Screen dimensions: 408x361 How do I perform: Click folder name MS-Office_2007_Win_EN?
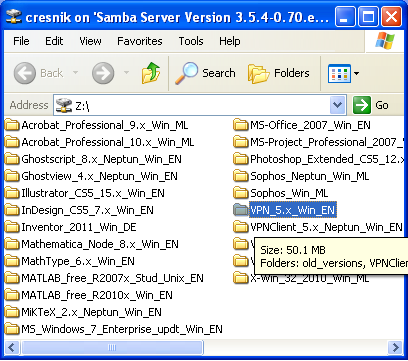tap(310, 125)
